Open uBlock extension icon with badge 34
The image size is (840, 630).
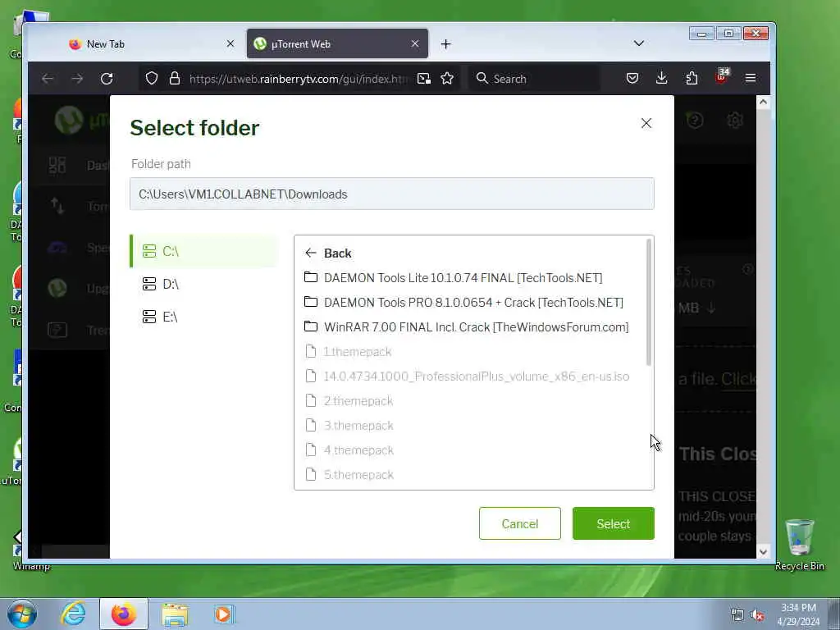(x=721, y=76)
